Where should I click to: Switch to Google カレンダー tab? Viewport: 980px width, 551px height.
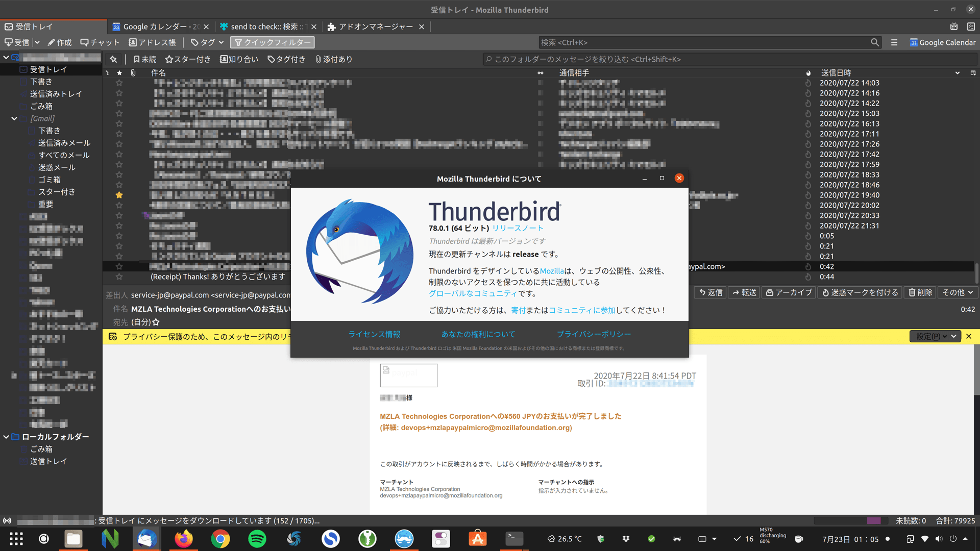pos(161,27)
